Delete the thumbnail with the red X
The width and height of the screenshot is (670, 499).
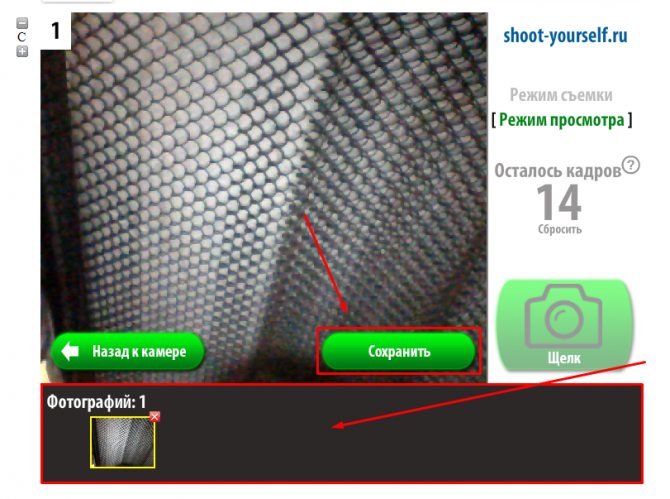pos(155,417)
